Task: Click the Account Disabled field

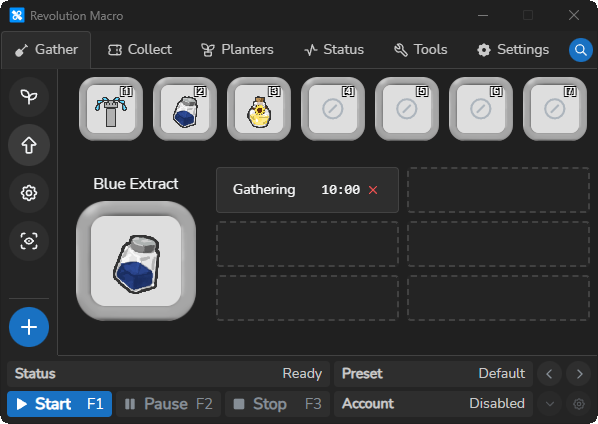Action: pyautogui.click(x=434, y=404)
